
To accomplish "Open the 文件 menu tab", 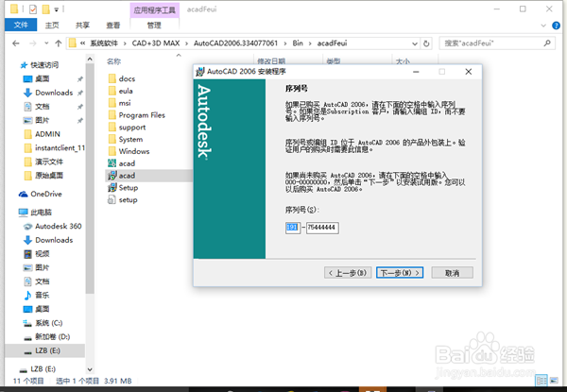I will click(21, 25).
